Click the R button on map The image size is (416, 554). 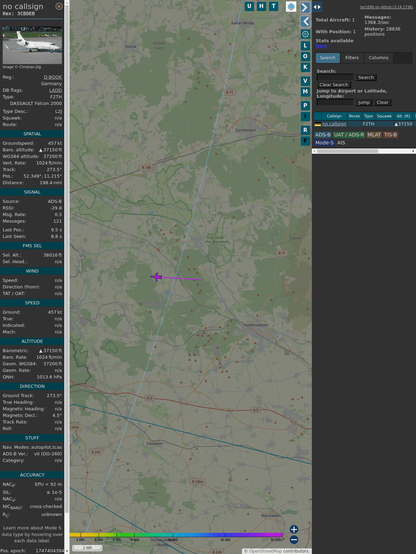(305, 130)
